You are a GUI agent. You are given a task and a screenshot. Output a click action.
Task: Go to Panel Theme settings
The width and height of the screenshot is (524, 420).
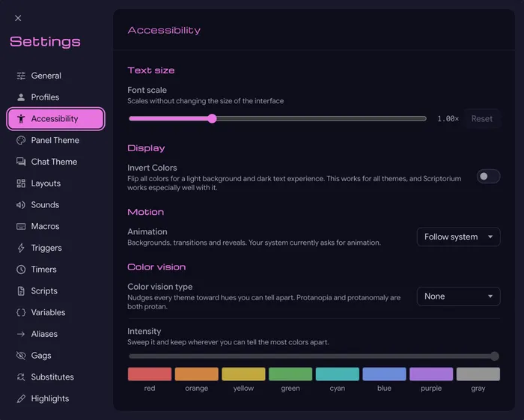pyautogui.click(x=56, y=140)
